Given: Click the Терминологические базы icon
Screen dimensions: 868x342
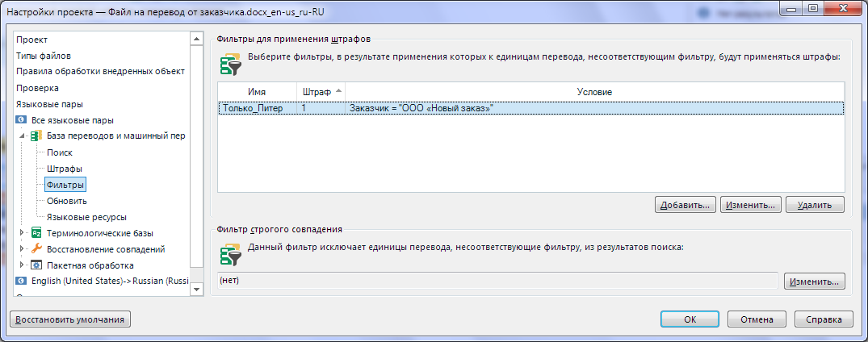Looking at the screenshot, I should (36, 233).
